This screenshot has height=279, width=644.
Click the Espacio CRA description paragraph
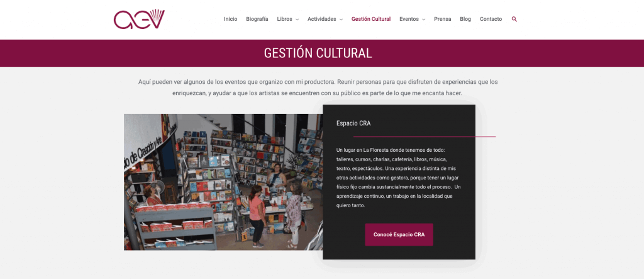click(398, 178)
